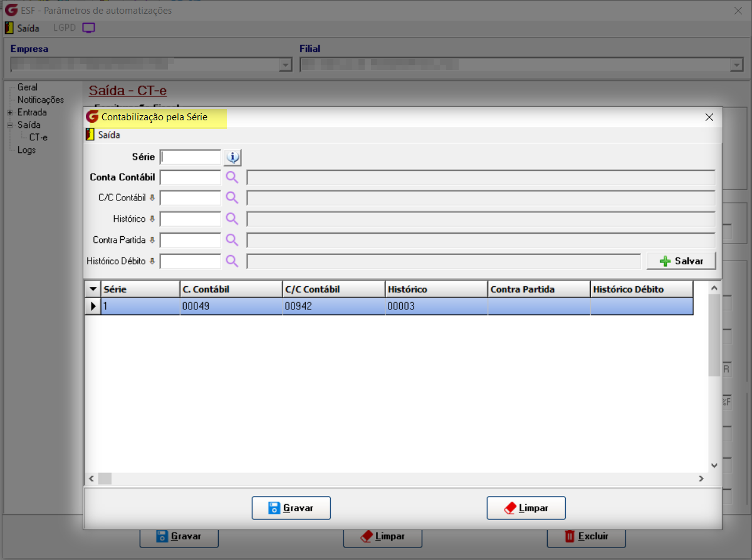752x560 pixels.
Task: Click Histórico label down arrow icon
Action: [x=152, y=219]
